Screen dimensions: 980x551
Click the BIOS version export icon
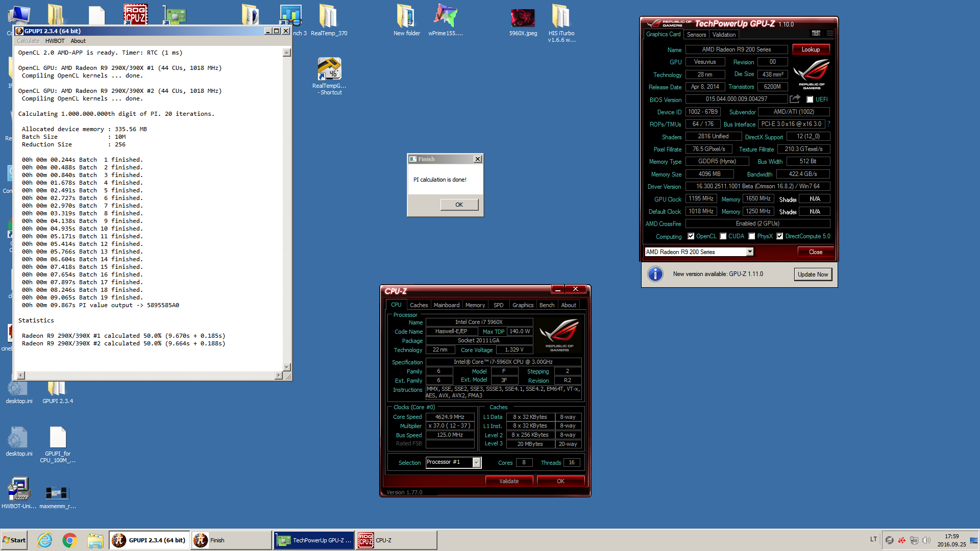tap(795, 99)
